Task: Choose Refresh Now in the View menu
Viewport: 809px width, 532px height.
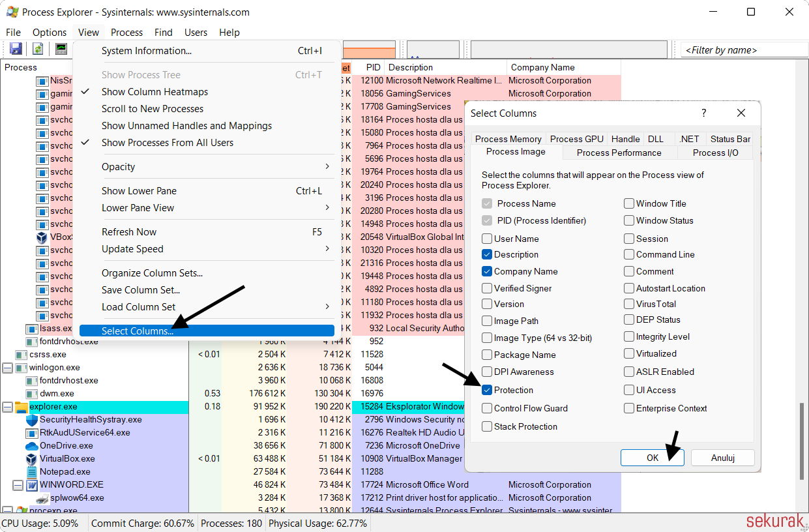Action: (x=207, y=232)
